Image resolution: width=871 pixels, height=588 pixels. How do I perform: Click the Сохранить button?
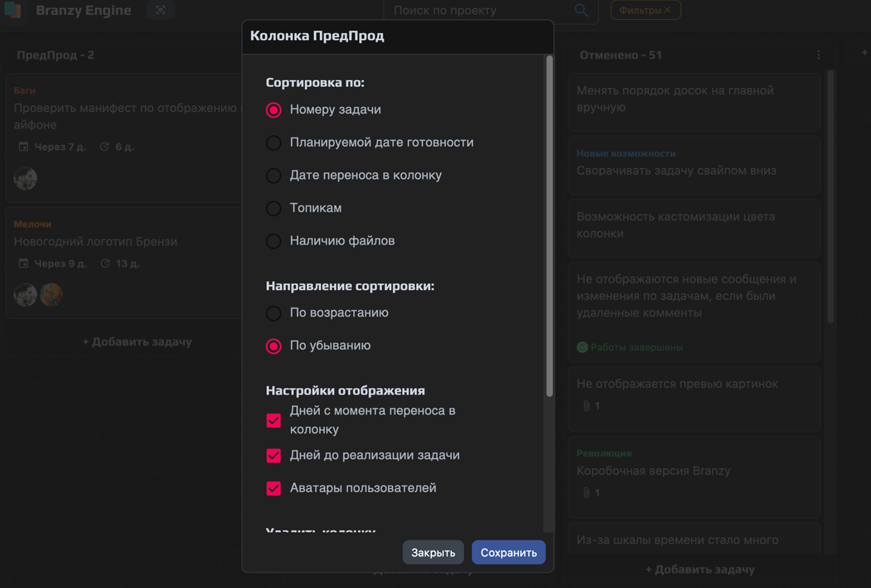[508, 552]
